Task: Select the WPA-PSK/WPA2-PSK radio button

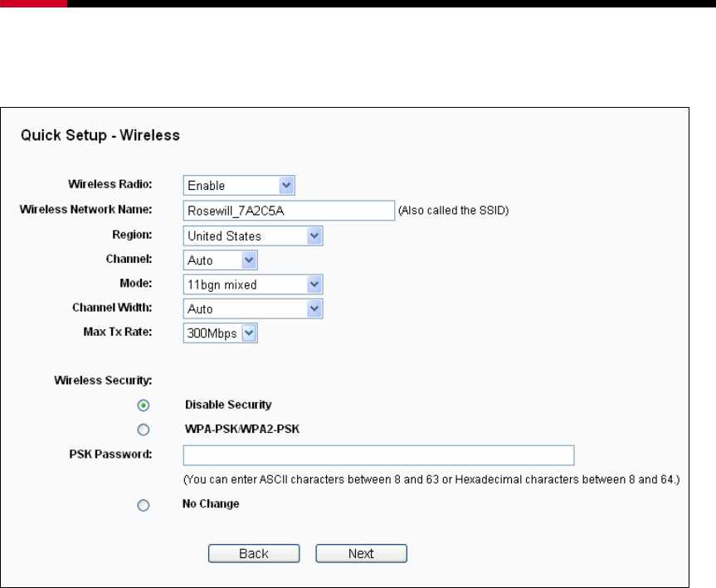Action: click(144, 430)
